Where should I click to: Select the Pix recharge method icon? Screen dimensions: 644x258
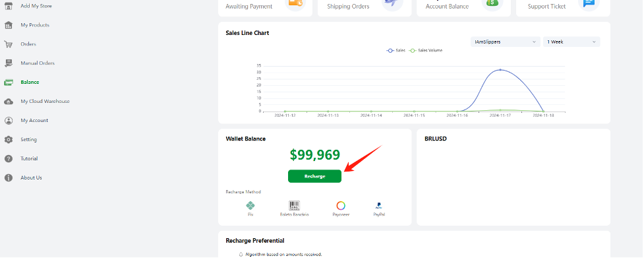(x=250, y=205)
